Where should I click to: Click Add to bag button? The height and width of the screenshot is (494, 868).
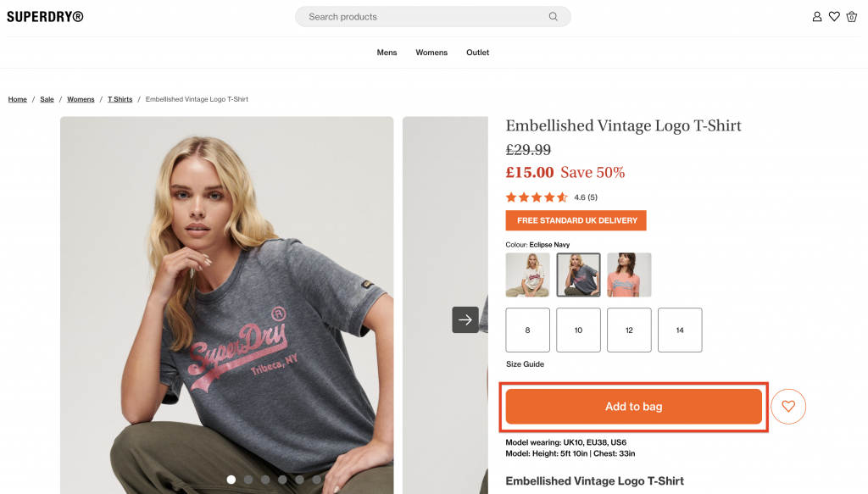[x=634, y=407]
